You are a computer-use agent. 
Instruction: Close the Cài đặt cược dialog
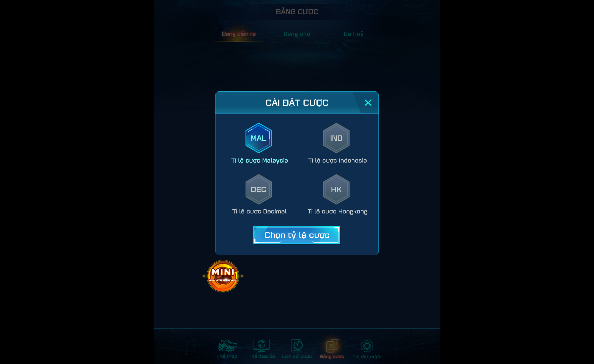click(368, 102)
